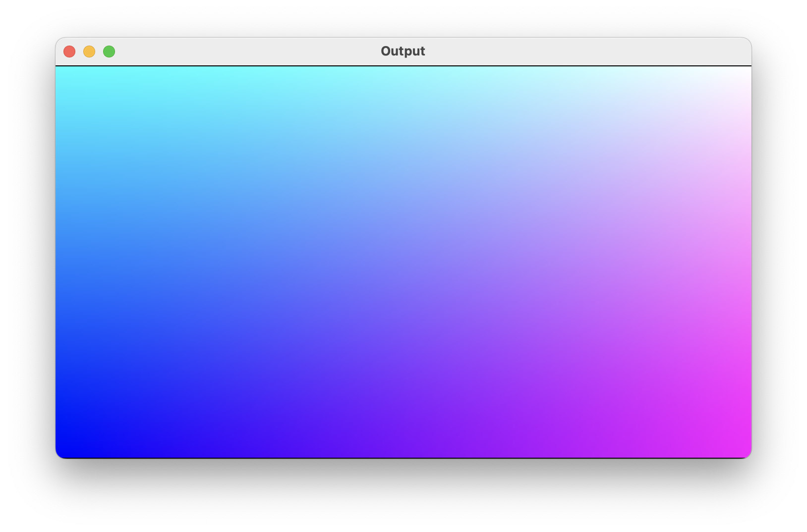Click the black background left of the window
The image size is (807, 532).
tap(27, 262)
